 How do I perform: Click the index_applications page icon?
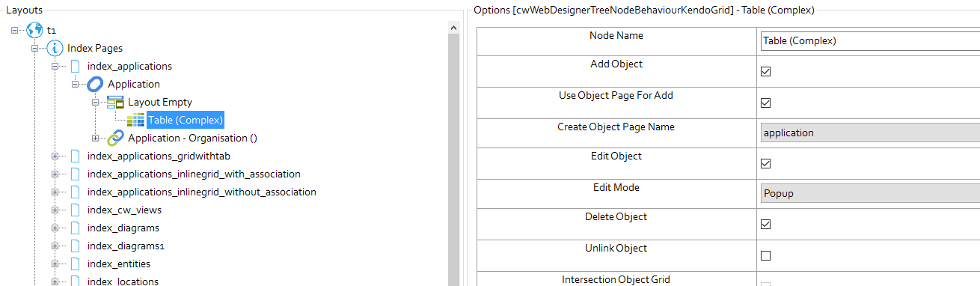coord(75,66)
